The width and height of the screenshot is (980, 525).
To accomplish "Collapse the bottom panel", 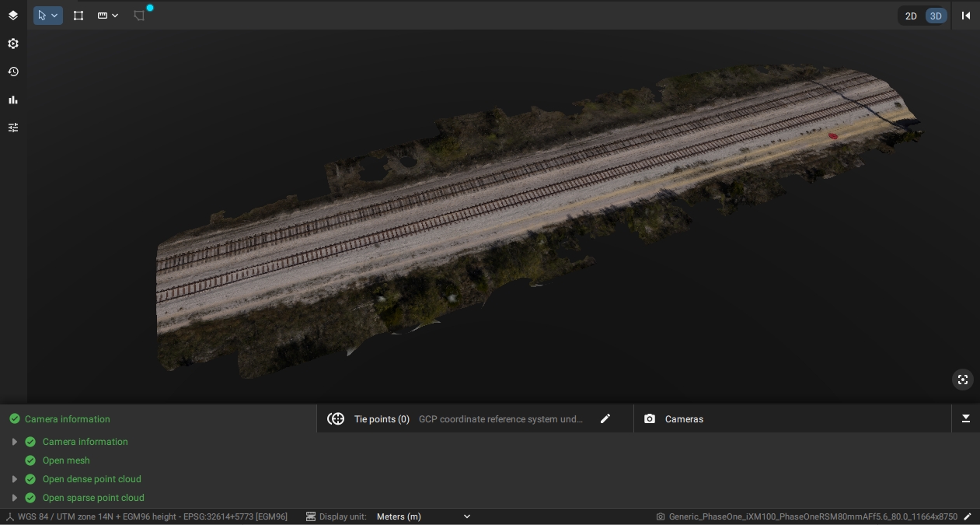I will click(x=966, y=419).
